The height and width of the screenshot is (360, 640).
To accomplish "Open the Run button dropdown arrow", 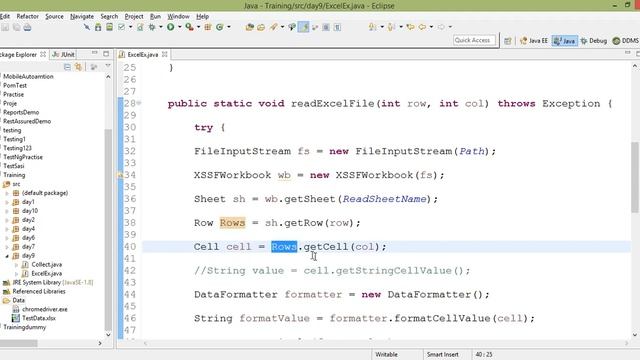I will click(x=180, y=27).
